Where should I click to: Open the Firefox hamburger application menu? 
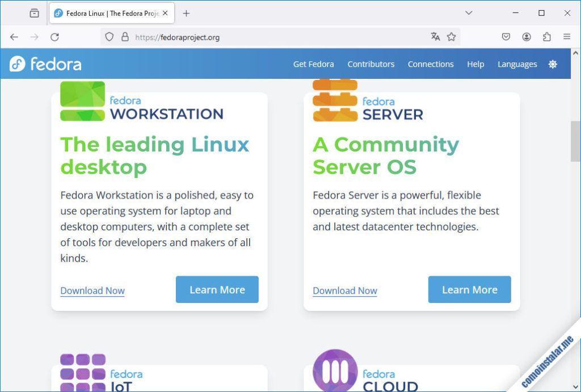click(566, 37)
